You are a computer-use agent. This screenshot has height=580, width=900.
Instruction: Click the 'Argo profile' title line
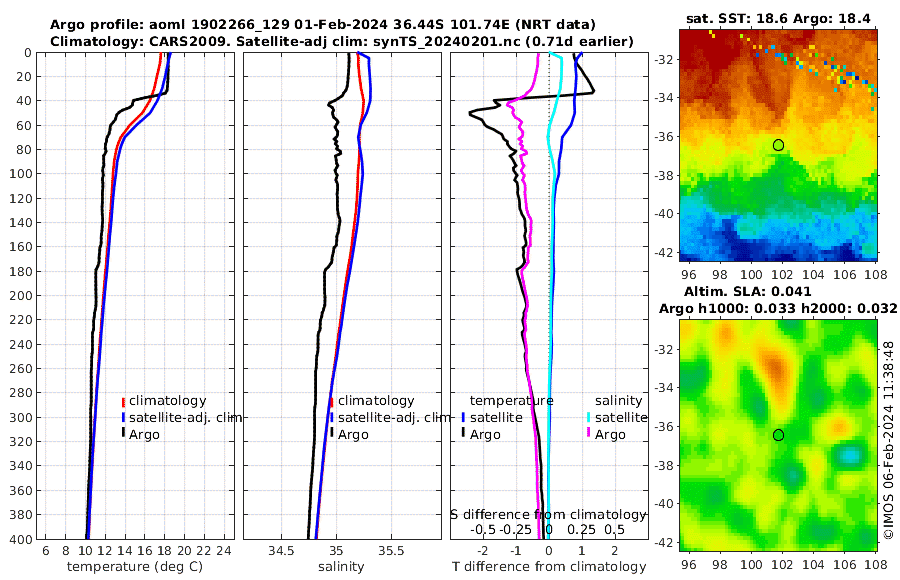[323, 25]
